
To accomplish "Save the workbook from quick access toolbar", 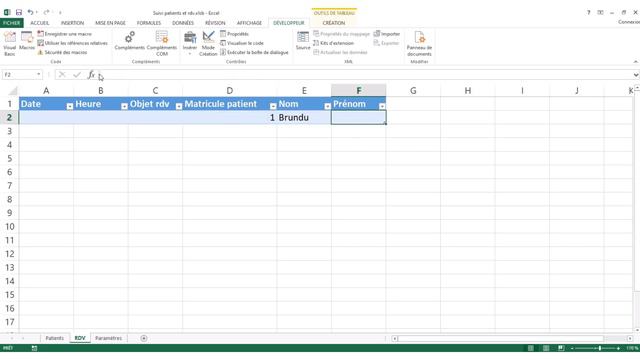I will tap(19, 13).
